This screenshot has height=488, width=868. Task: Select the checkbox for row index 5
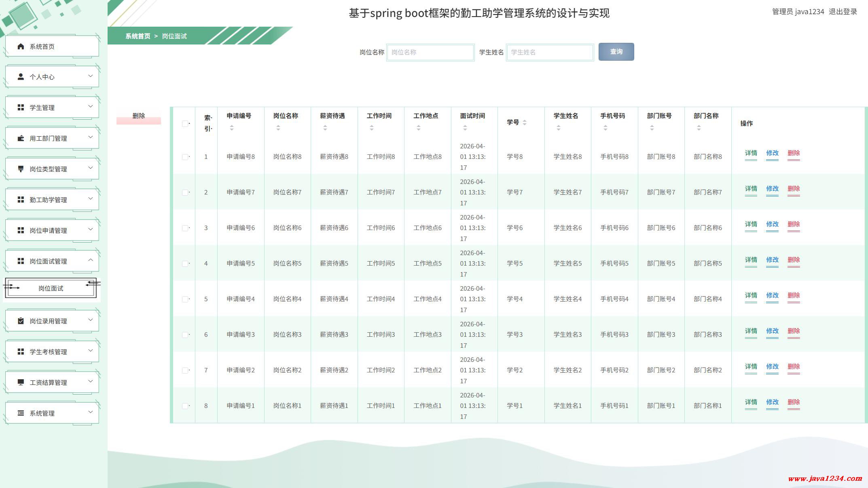(185, 299)
